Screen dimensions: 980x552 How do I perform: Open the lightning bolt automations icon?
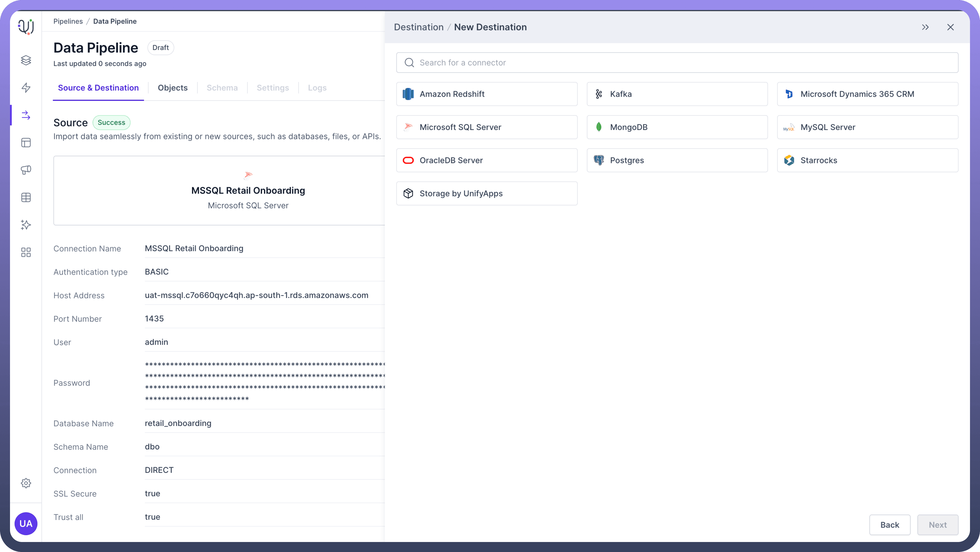(x=26, y=87)
